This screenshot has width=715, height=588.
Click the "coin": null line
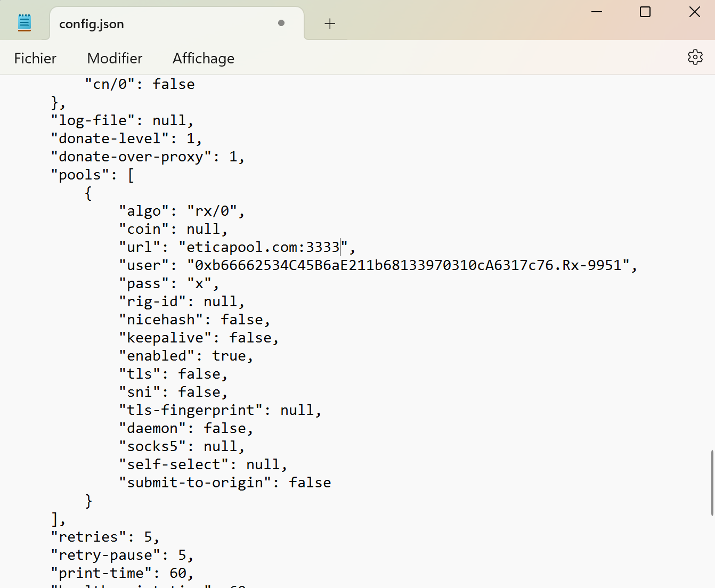173,230
